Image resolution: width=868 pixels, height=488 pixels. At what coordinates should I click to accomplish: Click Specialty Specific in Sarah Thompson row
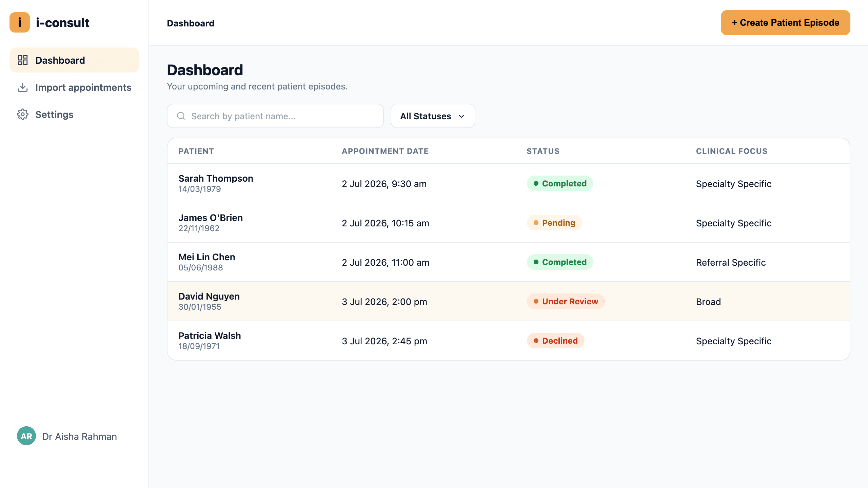[734, 184]
